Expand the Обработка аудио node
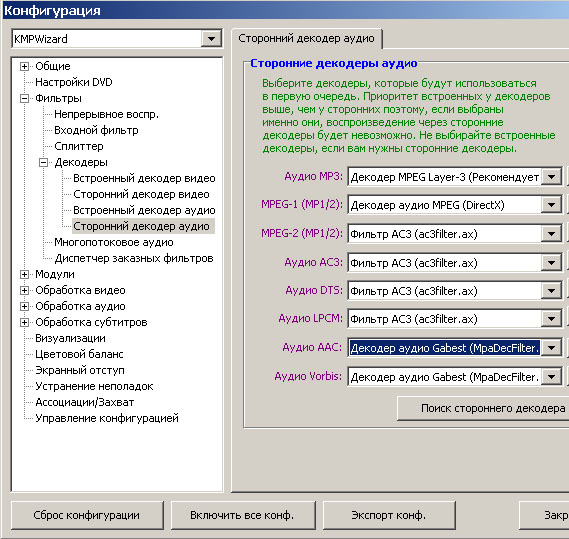569x539 pixels. tap(24, 306)
